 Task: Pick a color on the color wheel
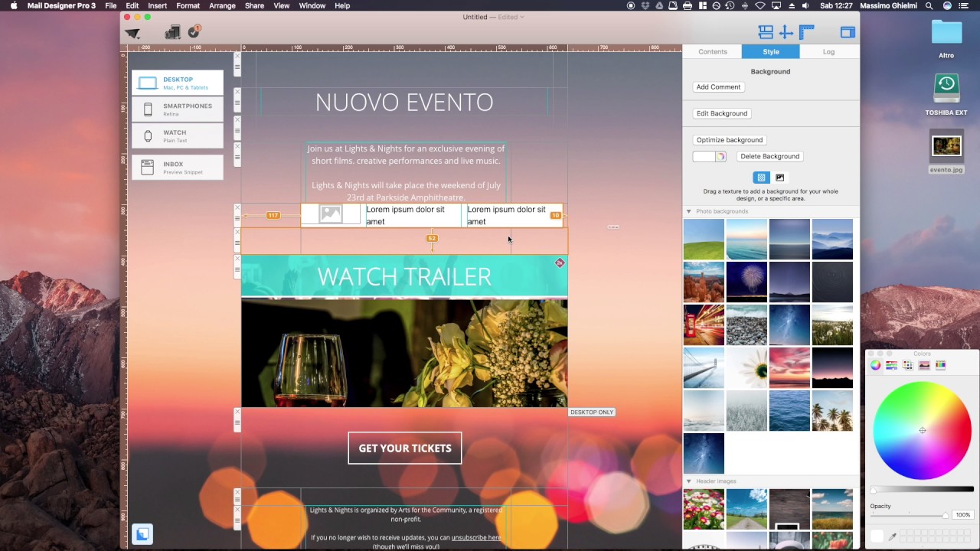(923, 430)
